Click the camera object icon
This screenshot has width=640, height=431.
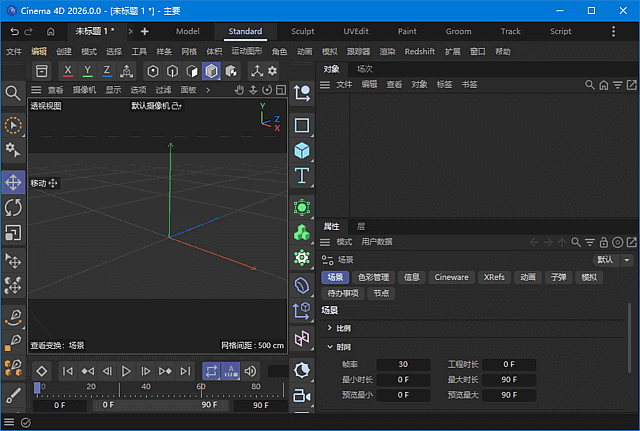(302, 396)
